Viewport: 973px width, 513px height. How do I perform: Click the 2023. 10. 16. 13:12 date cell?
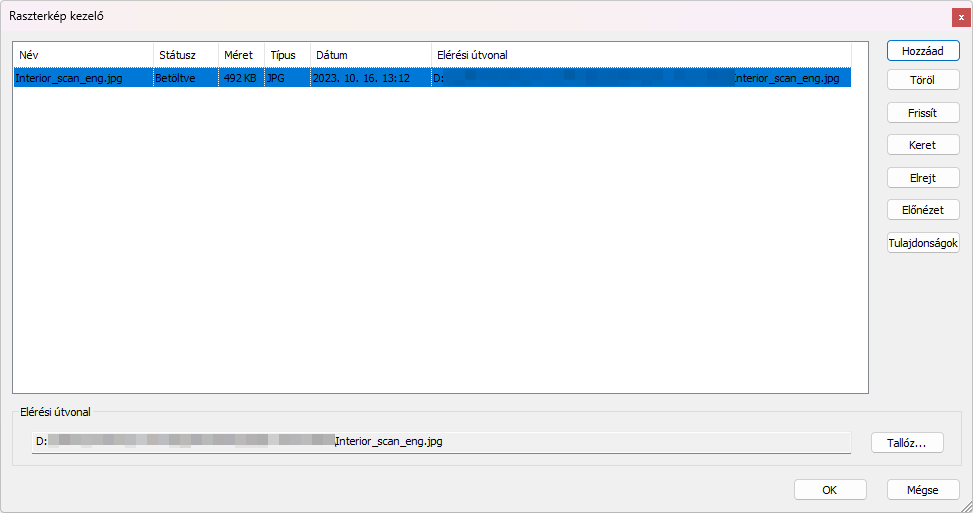[x=371, y=78]
